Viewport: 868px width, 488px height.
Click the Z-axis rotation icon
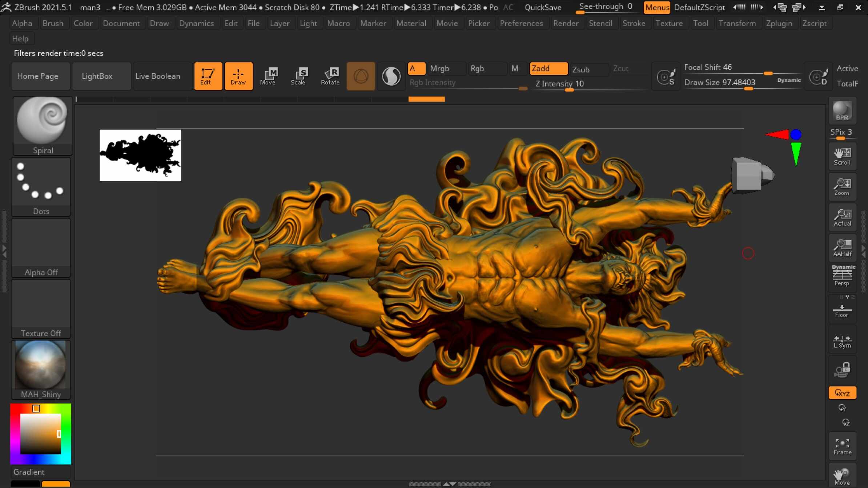pyautogui.click(x=846, y=422)
